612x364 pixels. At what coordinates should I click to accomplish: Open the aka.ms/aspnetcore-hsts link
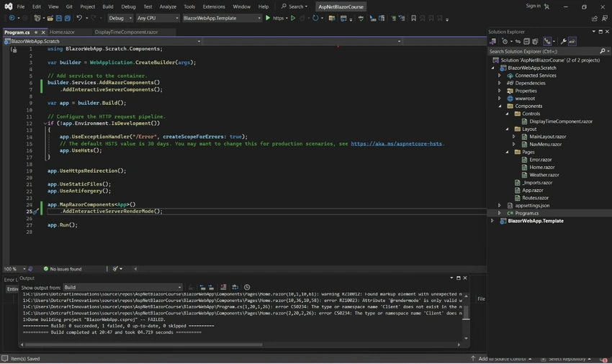click(396, 144)
